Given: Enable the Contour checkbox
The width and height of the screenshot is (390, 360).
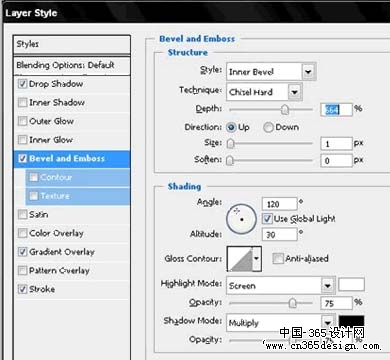Looking at the screenshot, I should [33, 177].
